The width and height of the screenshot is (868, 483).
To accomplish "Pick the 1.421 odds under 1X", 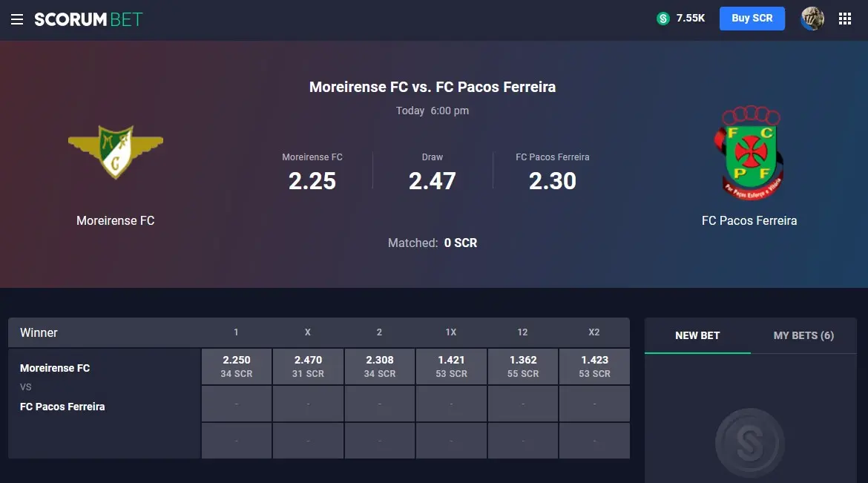I will tap(451, 366).
